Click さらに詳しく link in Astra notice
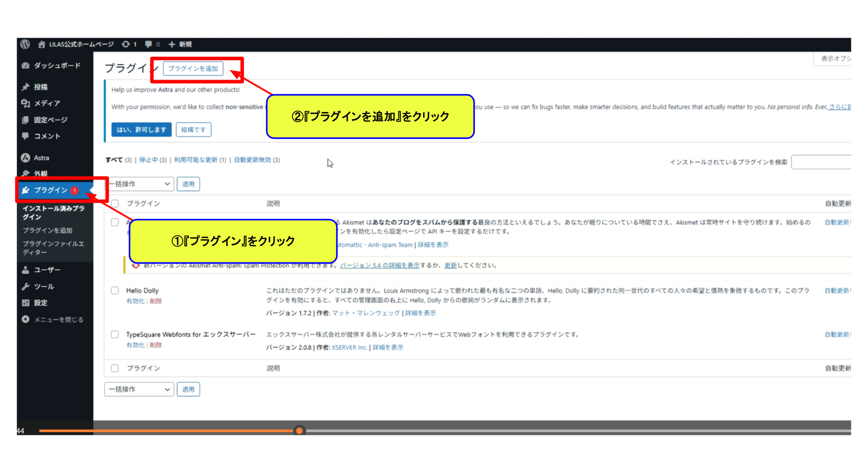868x473 pixels. [x=840, y=107]
